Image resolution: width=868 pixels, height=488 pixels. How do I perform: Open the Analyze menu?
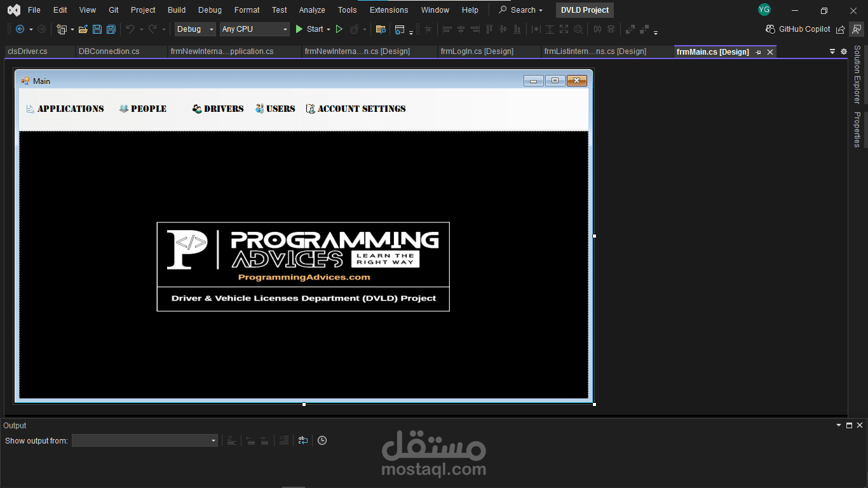click(312, 10)
